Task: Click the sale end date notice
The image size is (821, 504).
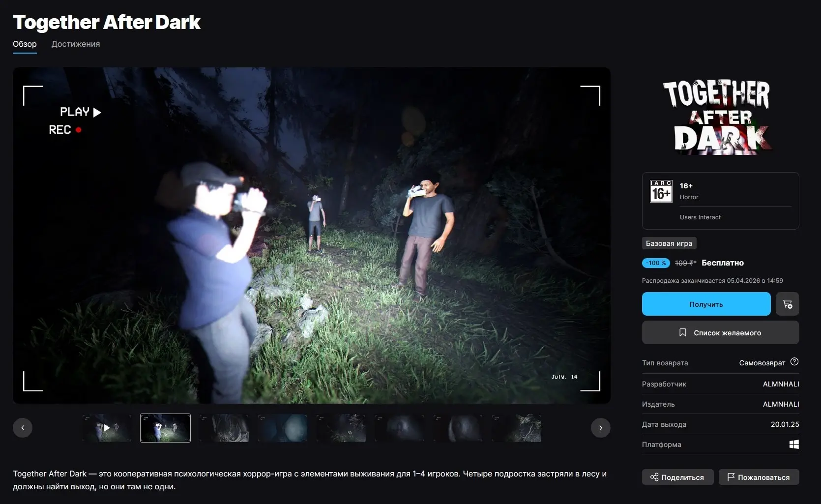Action: tap(712, 281)
